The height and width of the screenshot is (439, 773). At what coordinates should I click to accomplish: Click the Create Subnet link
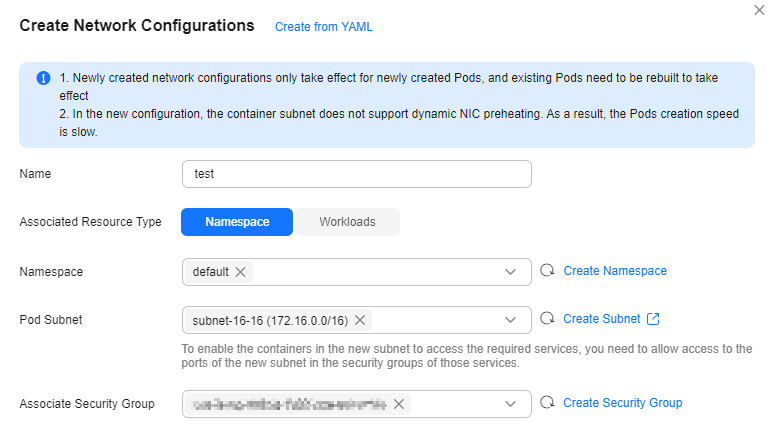click(601, 319)
